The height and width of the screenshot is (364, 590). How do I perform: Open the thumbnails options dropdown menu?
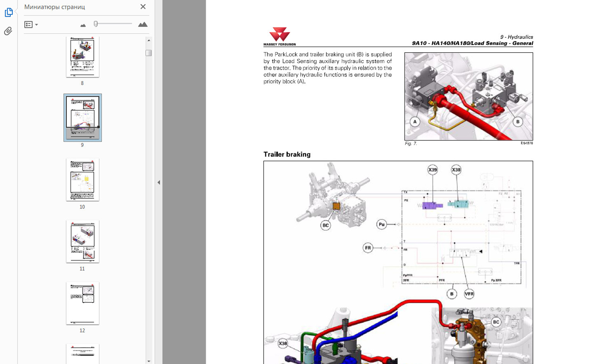coord(31,25)
